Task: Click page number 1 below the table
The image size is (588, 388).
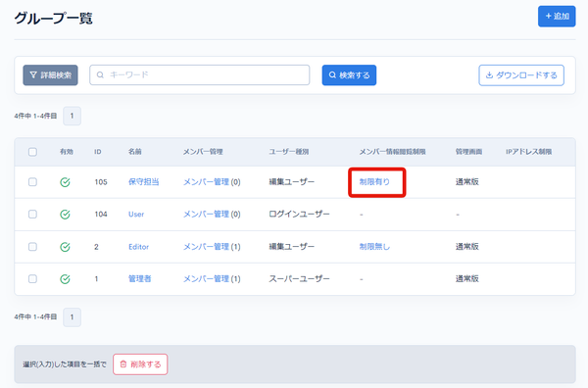Action: point(72,317)
